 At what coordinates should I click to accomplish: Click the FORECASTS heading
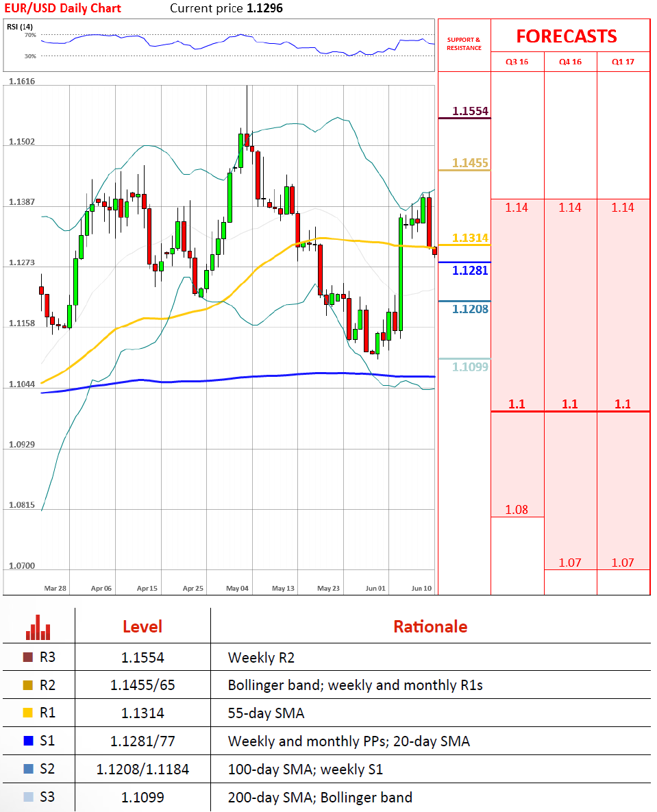coord(567,36)
